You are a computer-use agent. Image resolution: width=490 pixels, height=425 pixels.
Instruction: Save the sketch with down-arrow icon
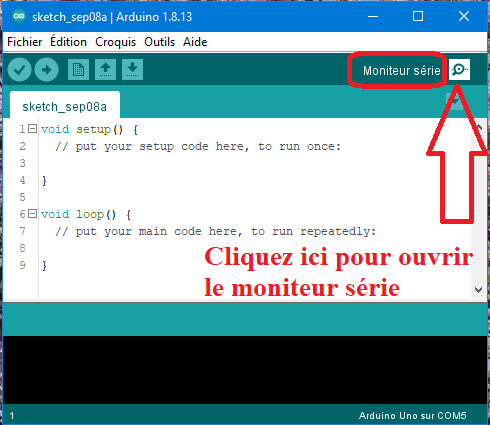click(132, 70)
